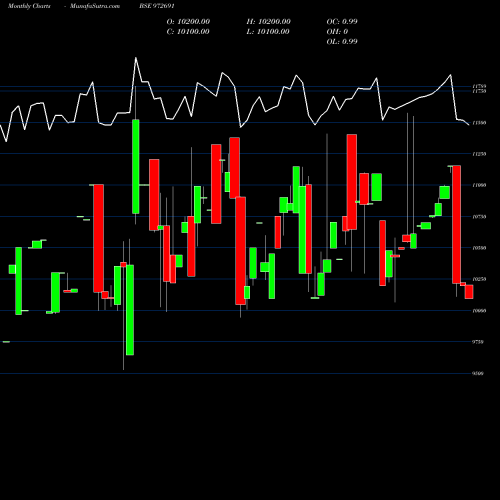Open the MunafaSutra.com link in header
500x500 pixels.
click(x=95, y=6)
